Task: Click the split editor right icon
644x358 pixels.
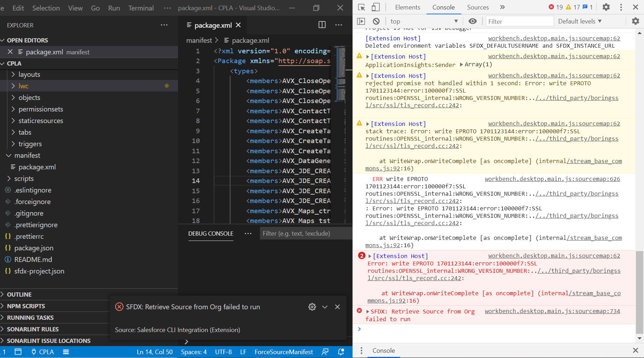Action: (322, 25)
